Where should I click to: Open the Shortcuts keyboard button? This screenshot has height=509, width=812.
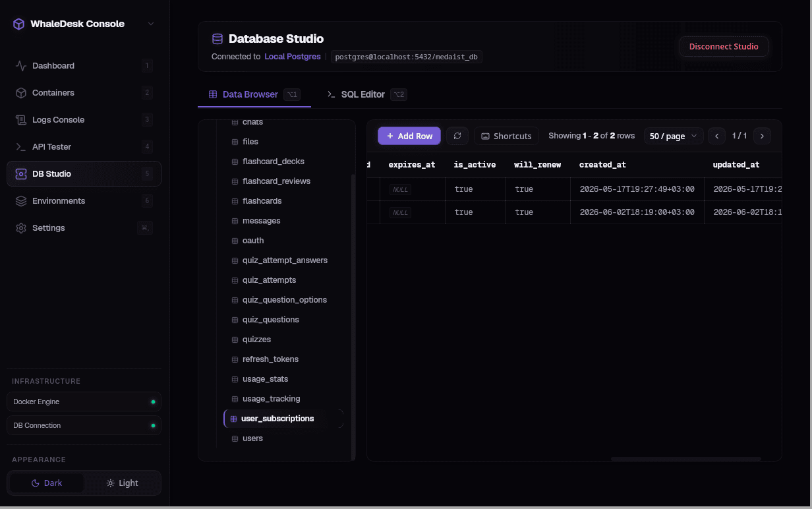(506, 136)
